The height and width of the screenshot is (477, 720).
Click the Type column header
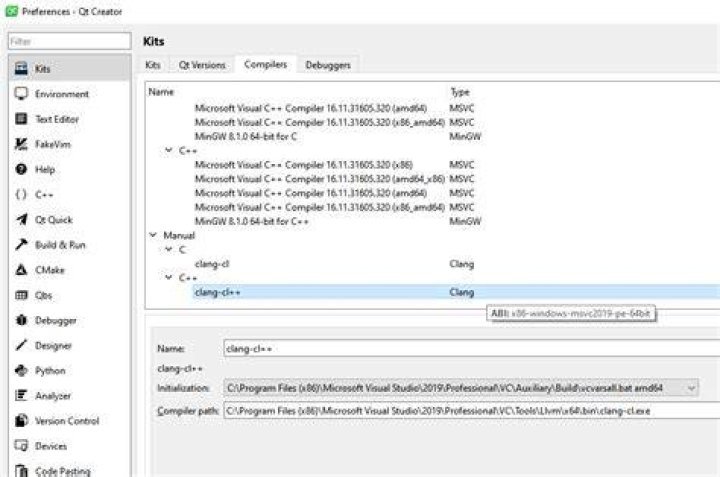pyautogui.click(x=460, y=92)
